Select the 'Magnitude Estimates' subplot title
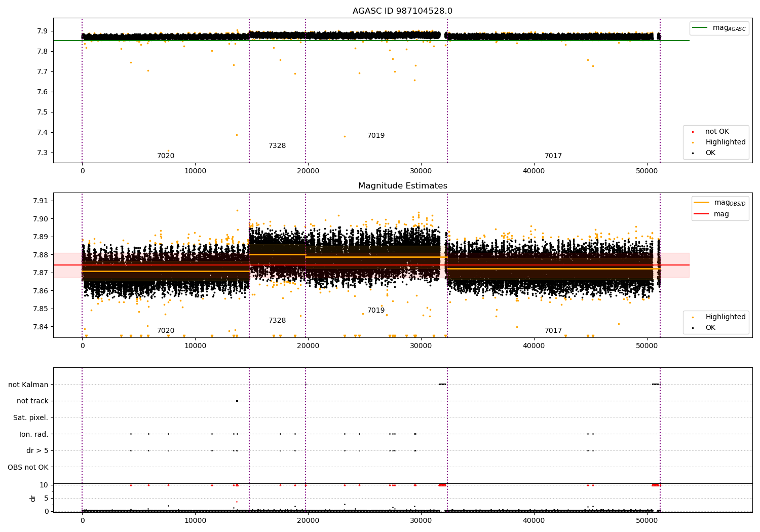760x532 pixels. tap(402, 186)
